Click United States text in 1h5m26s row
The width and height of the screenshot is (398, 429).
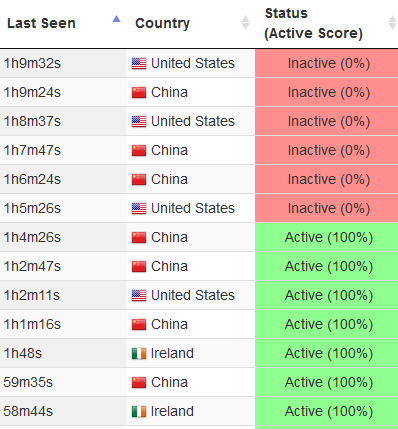[x=193, y=208]
